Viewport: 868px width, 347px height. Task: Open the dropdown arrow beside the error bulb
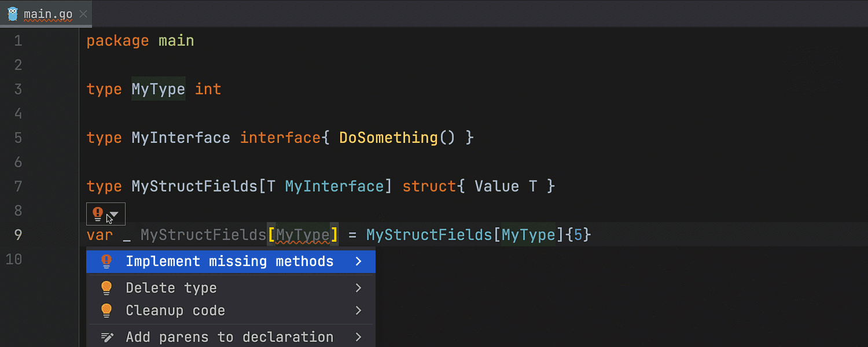pyautogui.click(x=115, y=215)
